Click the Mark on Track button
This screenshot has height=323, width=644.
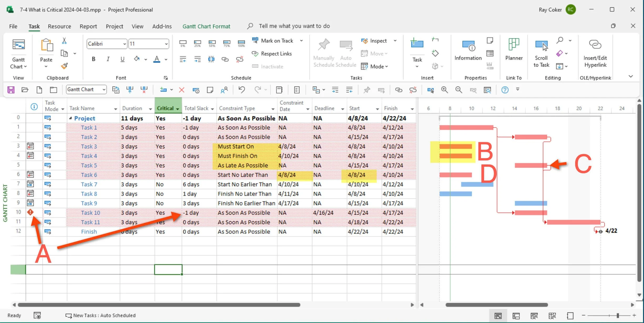point(273,41)
